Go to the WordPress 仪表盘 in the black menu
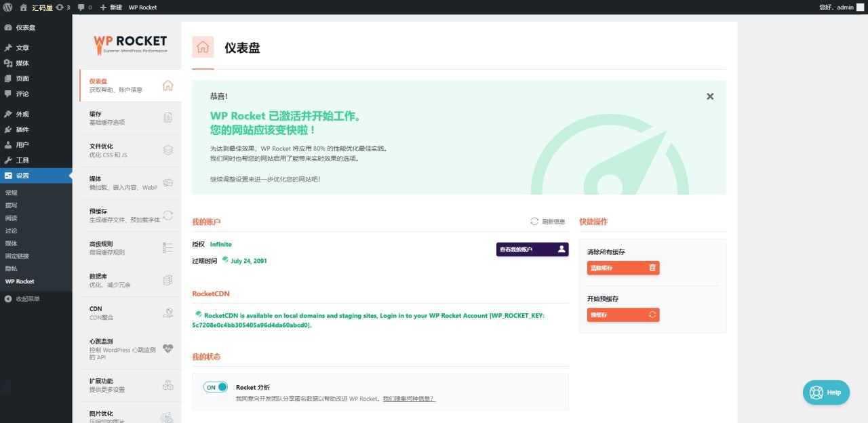This screenshot has height=423, width=868. (36, 28)
